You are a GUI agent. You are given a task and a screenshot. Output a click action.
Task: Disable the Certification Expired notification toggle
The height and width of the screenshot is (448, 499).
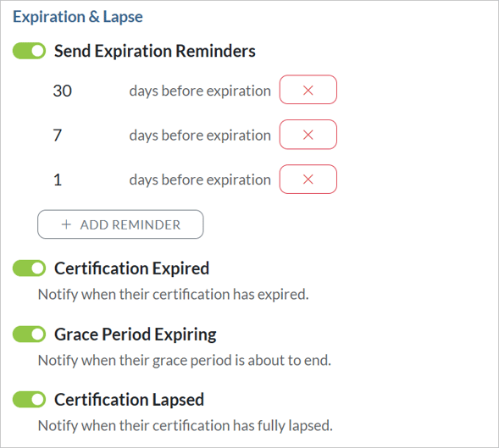click(x=29, y=268)
